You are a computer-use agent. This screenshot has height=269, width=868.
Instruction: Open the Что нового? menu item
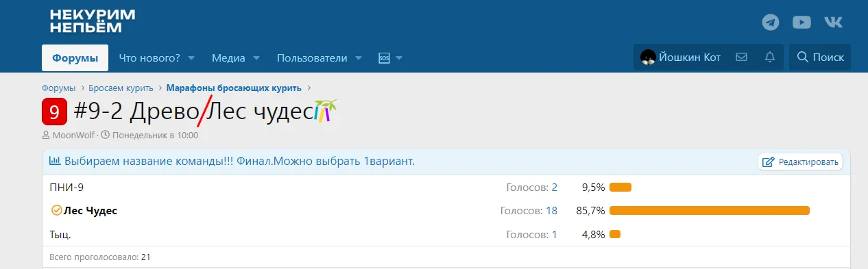149,58
